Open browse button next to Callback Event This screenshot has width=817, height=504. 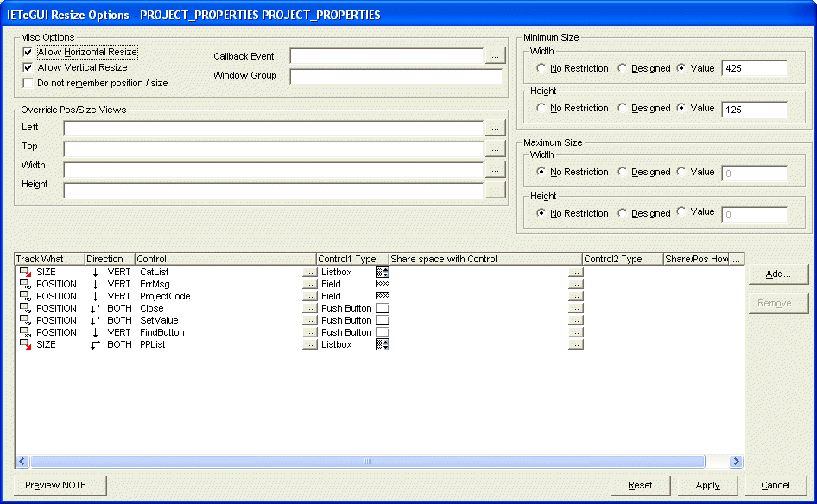click(x=495, y=56)
